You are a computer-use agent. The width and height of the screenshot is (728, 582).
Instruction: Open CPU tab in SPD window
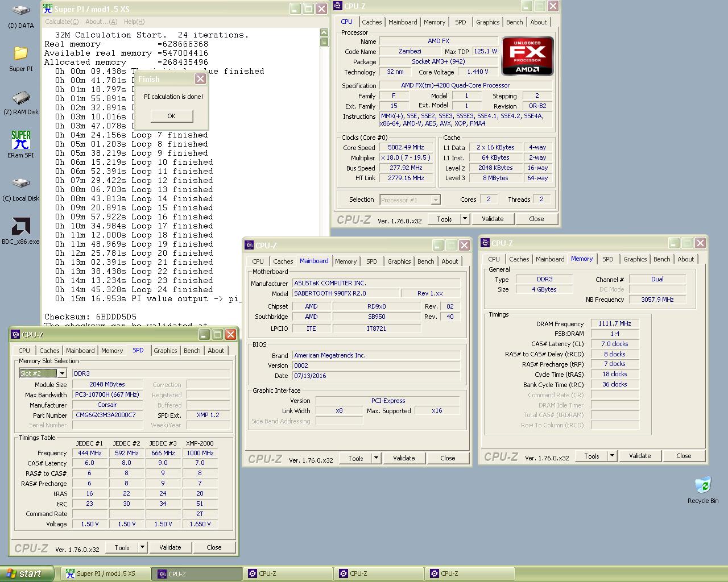[24, 351]
